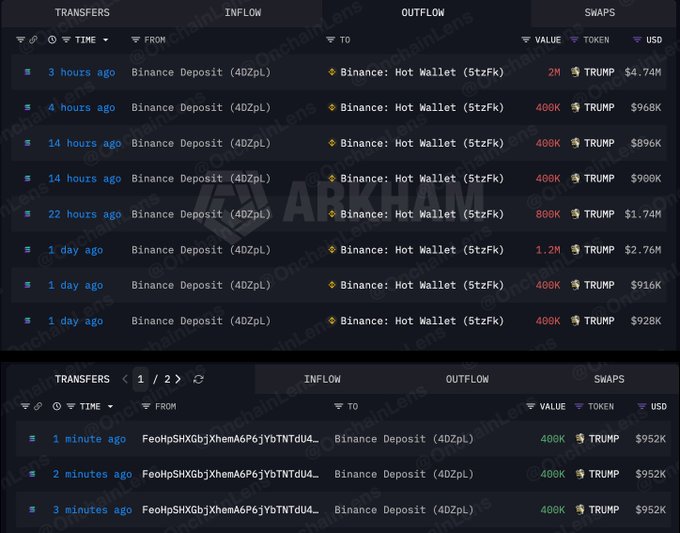Click the 1.2M value cell
This screenshot has width=680, height=533.
coord(548,250)
